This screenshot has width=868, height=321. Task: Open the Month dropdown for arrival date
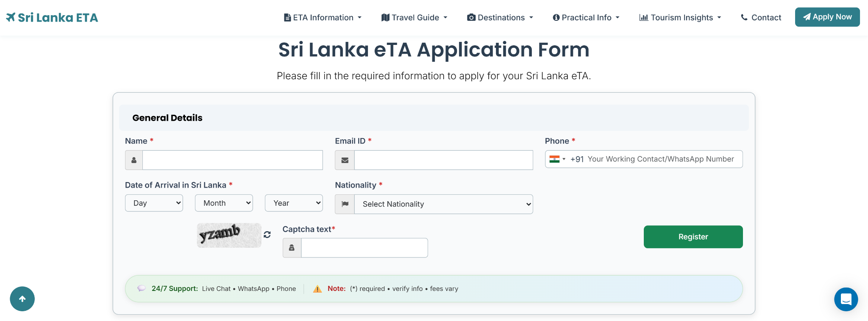pyautogui.click(x=224, y=203)
